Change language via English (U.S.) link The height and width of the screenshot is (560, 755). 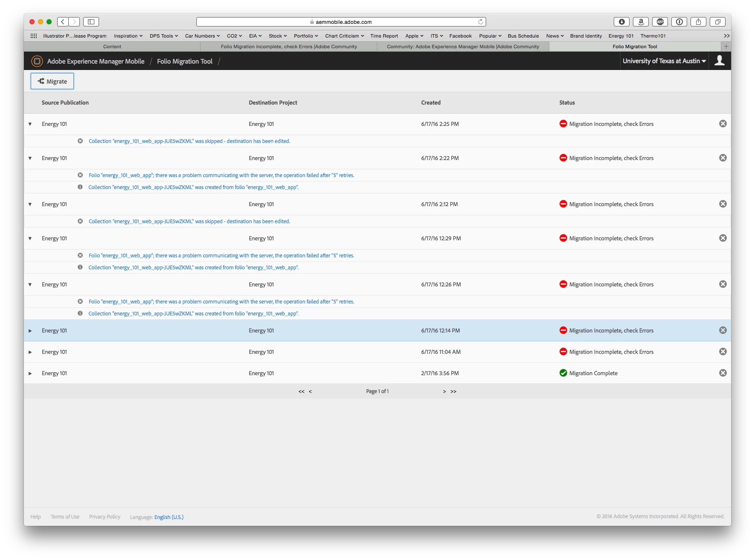(169, 517)
